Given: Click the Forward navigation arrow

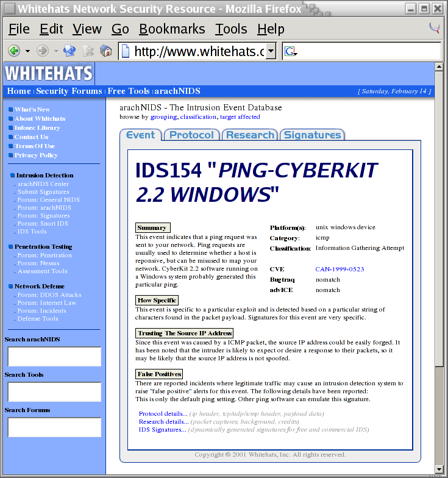Looking at the screenshot, I should point(43,51).
